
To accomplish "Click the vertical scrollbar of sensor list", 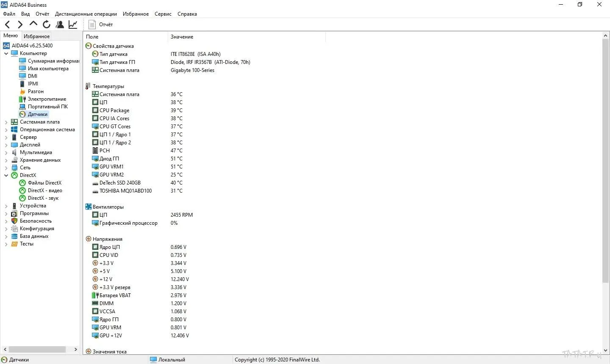I will pos(605,161).
